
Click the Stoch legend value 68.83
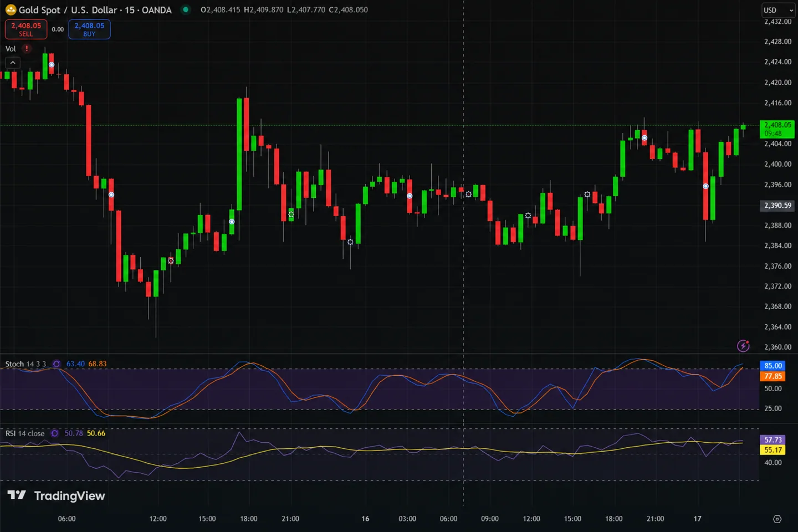pyautogui.click(x=98, y=364)
